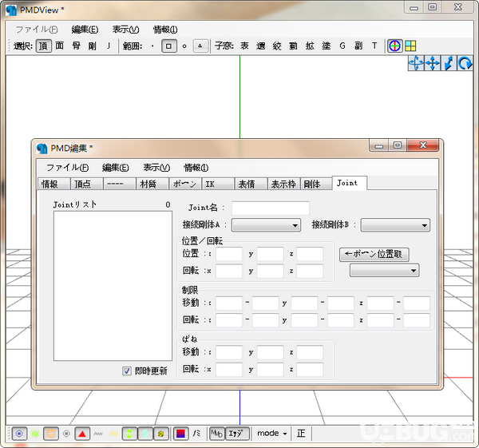Switch to the IK tab
This screenshot has height=448, width=479.
218,184
